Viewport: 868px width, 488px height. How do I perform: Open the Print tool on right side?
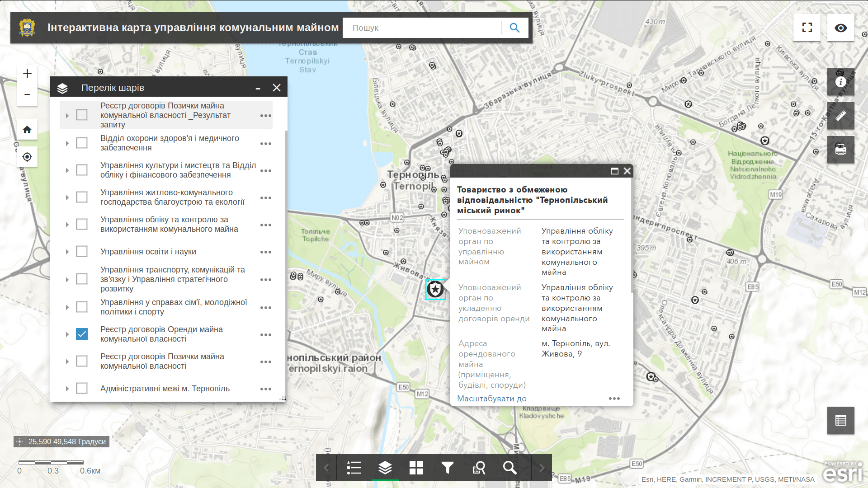pos(840,150)
